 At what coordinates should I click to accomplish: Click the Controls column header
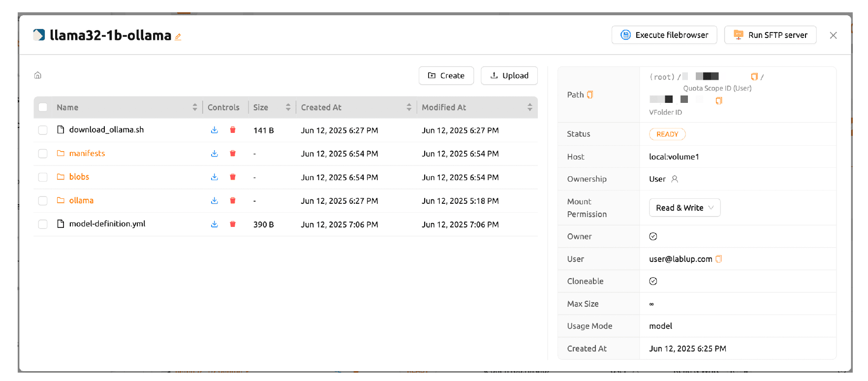(223, 107)
